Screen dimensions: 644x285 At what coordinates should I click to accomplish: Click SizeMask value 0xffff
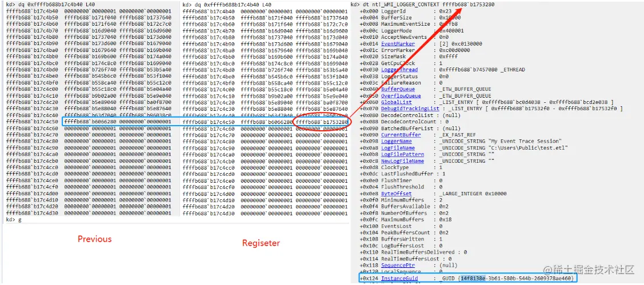(449, 57)
